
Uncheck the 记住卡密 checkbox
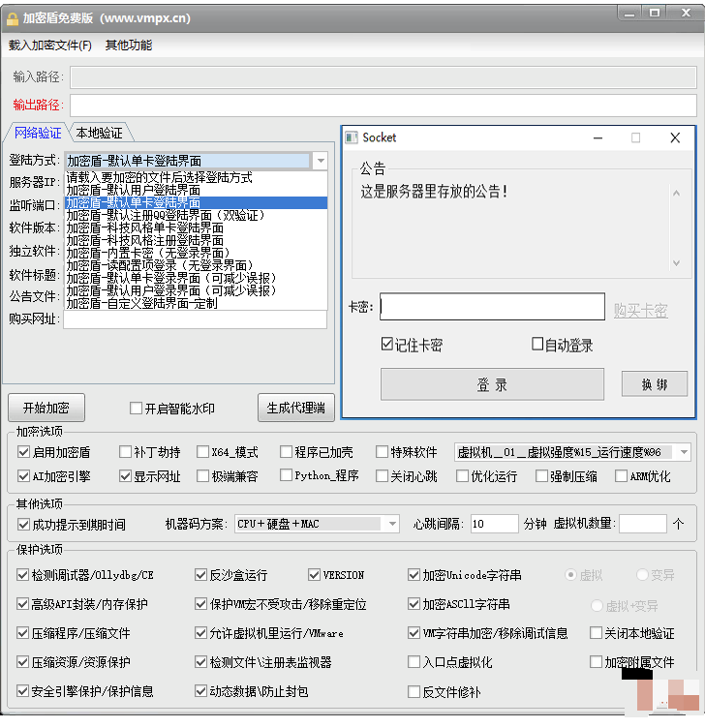coord(388,345)
